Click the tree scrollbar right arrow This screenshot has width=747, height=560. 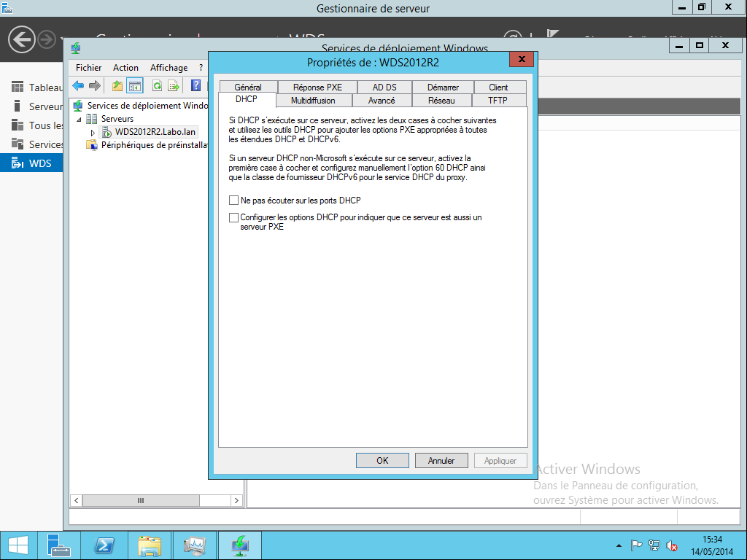coord(237,500)
